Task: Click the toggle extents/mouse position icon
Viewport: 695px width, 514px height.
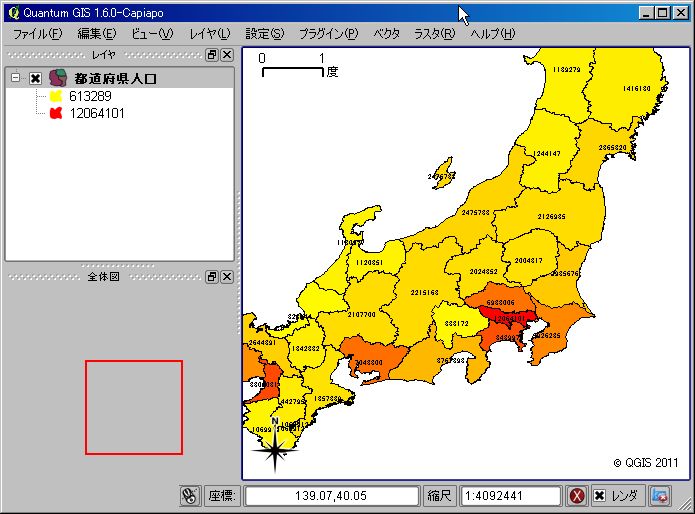Action: click(x=190, y=495)
